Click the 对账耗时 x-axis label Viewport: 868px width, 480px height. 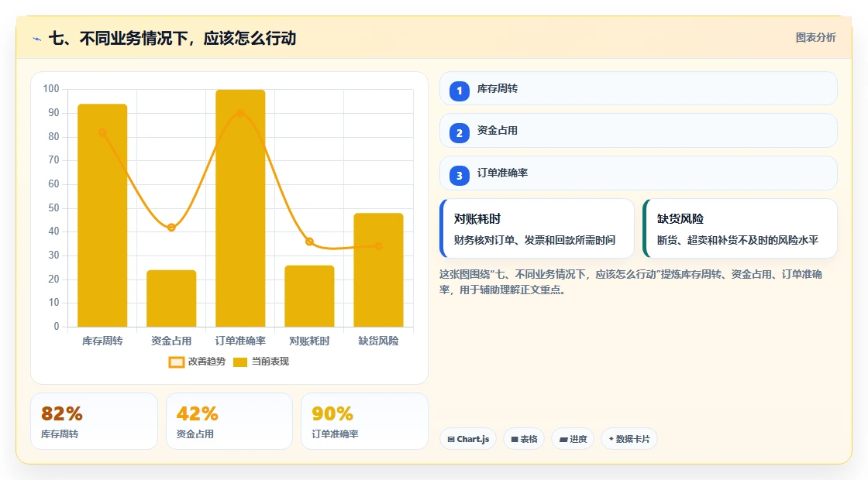309,341
